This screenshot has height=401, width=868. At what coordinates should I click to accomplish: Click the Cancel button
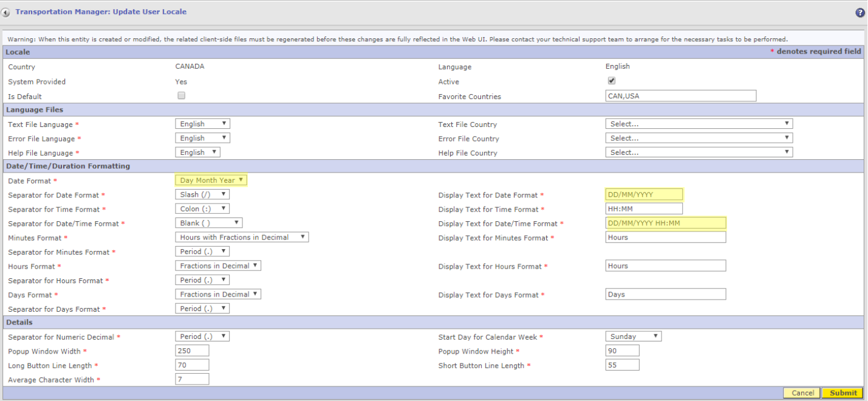click(802, 393)
